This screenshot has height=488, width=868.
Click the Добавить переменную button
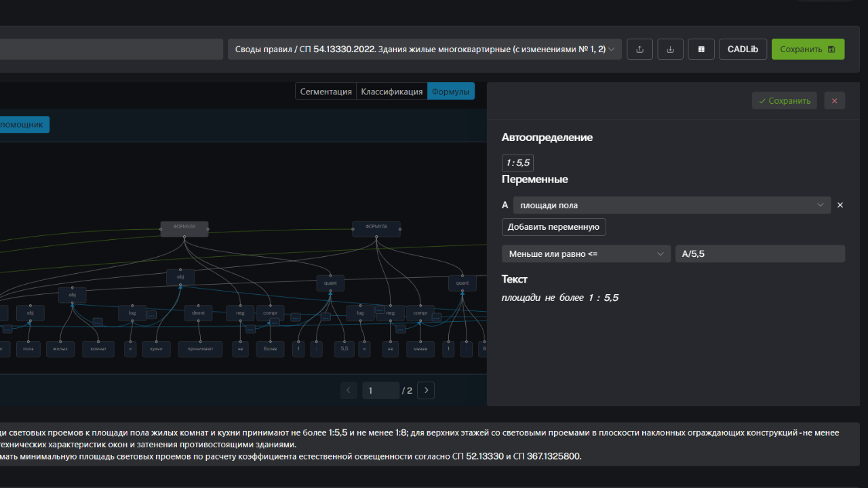click(x=553, y=227)
